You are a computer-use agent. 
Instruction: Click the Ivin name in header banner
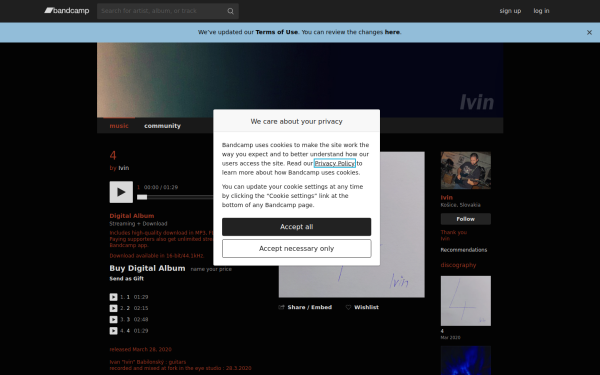pyautogui.click(x=477, y=102)
